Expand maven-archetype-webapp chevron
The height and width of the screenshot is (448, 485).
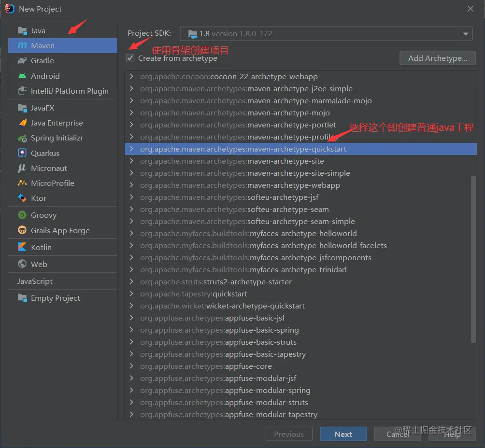tap(131, 185)
